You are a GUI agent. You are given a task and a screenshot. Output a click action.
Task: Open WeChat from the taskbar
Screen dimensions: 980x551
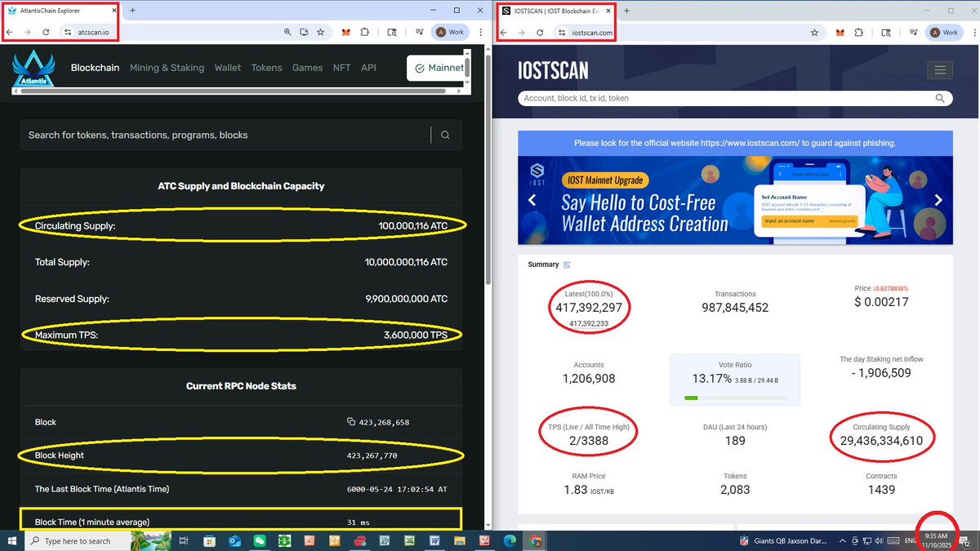point(259,540)
